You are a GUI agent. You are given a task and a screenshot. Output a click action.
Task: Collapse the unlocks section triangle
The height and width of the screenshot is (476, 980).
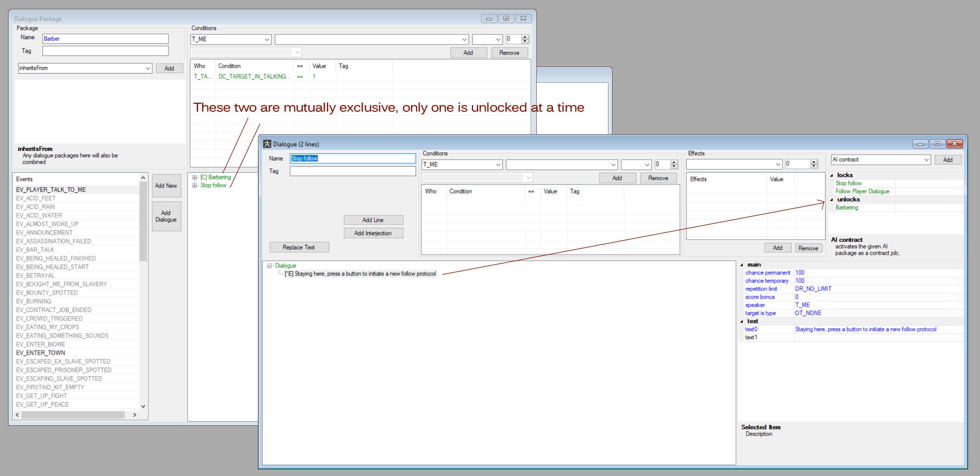pyautogui.click(x=831, y=200)
